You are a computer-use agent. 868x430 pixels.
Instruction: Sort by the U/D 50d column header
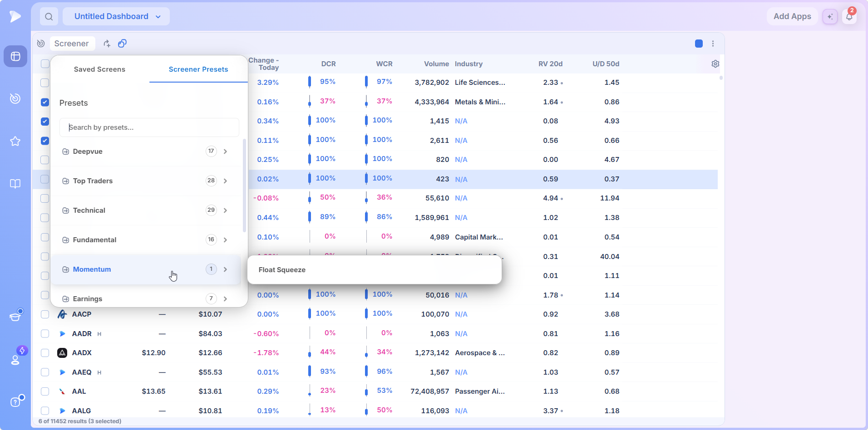pyautogui.click(x=606, y=64)
